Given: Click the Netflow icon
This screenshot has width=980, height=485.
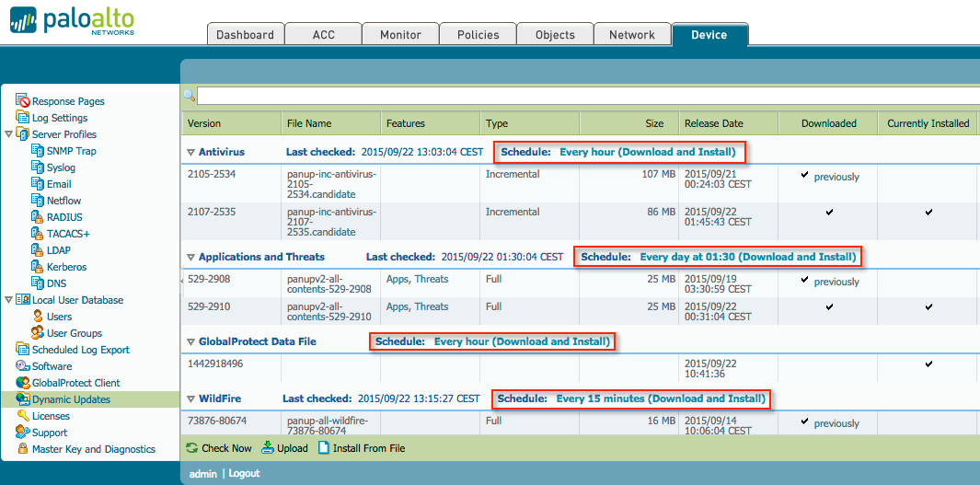Looking at the screenshot, I should [x=37, y=201].
